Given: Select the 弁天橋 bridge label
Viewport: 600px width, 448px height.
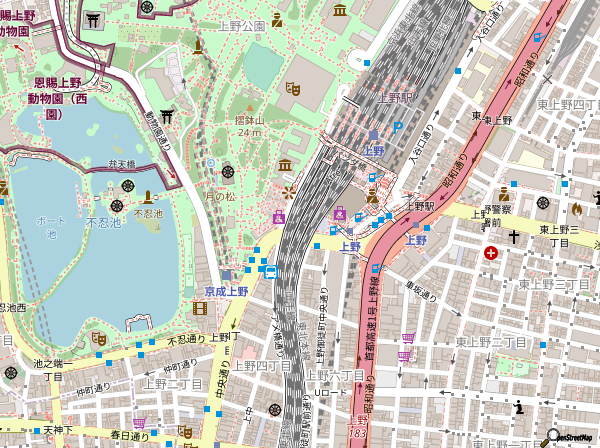Looking at the screenshot, I should [x=121, y=164].
